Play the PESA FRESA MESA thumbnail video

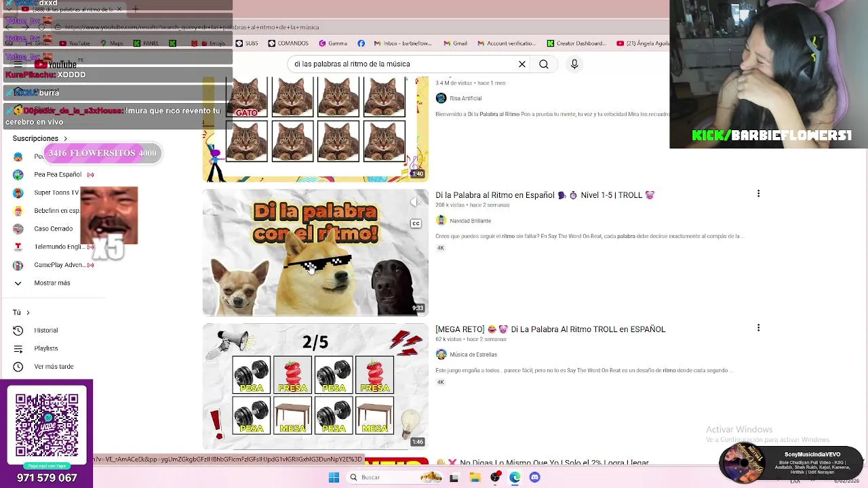pos(315,386)
